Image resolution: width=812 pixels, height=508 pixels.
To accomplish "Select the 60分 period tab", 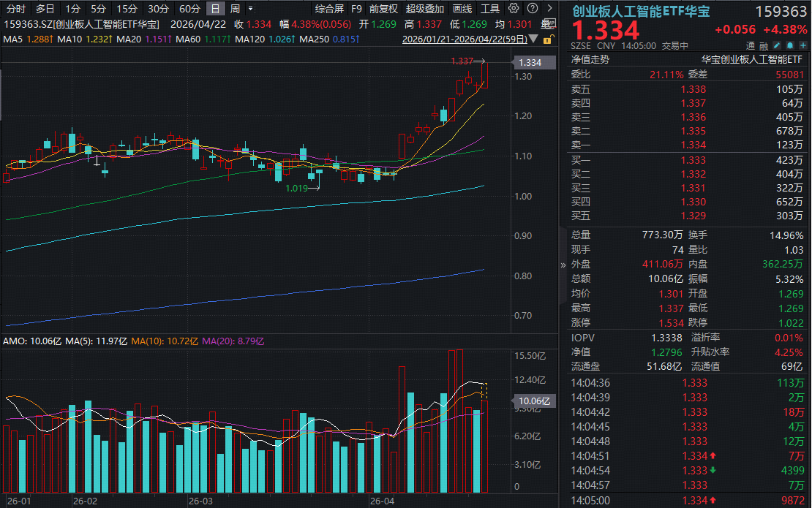I will pyautogui.click(x=189, y=9).
